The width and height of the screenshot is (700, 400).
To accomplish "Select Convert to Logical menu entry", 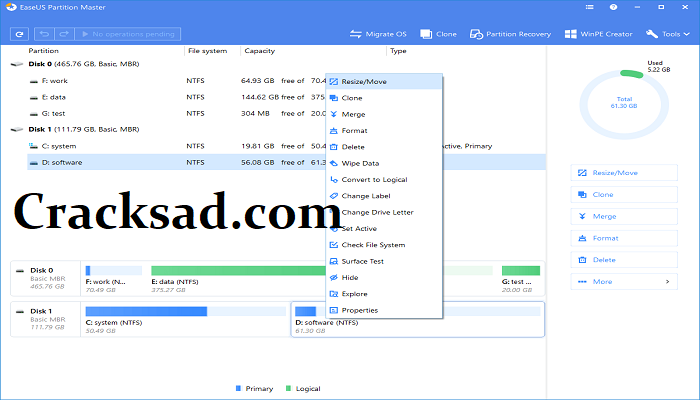I will click(384, 179).
